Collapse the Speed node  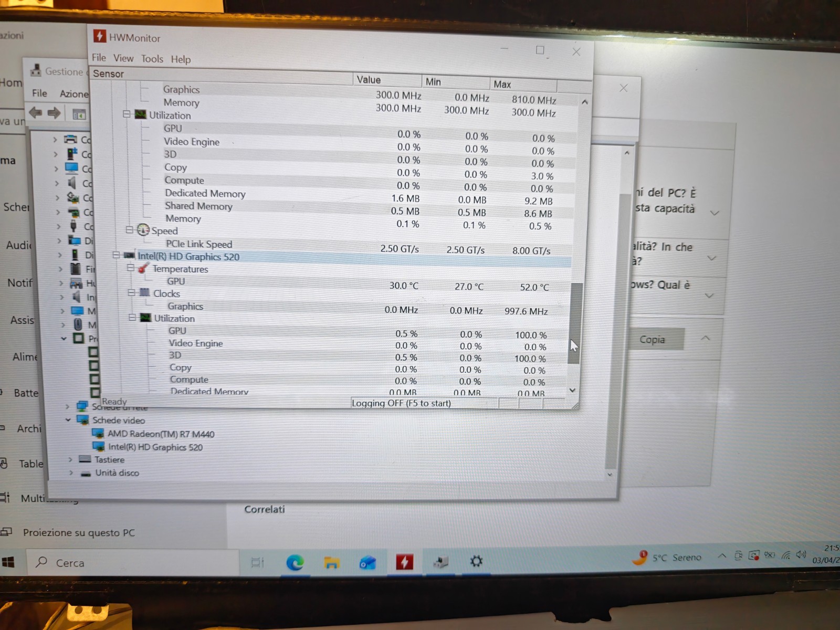(x=129, y=230)
